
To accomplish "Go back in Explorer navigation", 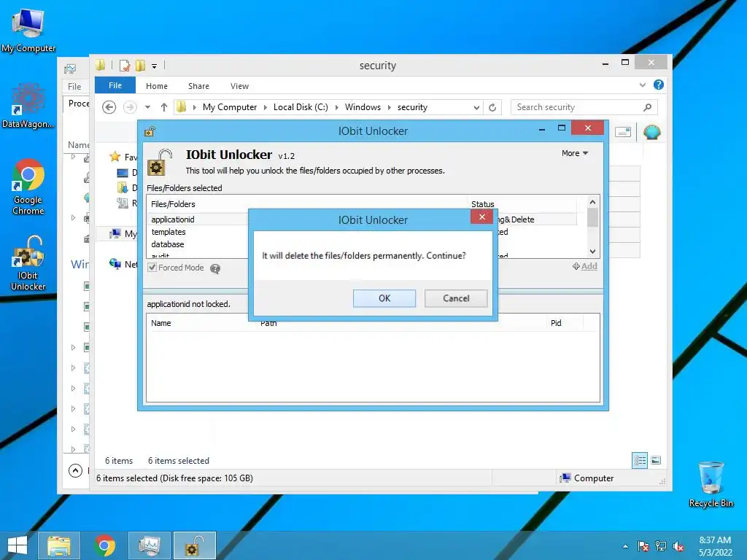I will coord(109,107).
